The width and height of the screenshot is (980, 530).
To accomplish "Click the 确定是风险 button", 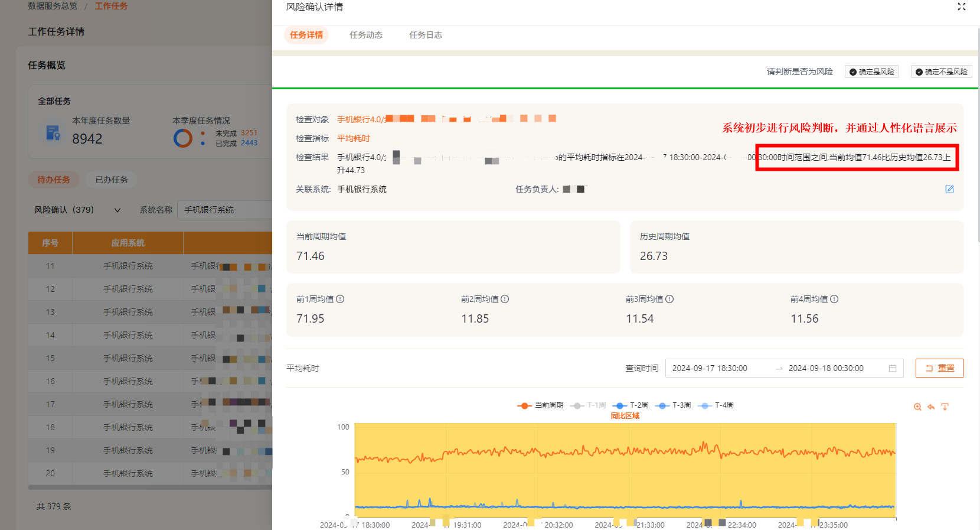I will [872, 71].
